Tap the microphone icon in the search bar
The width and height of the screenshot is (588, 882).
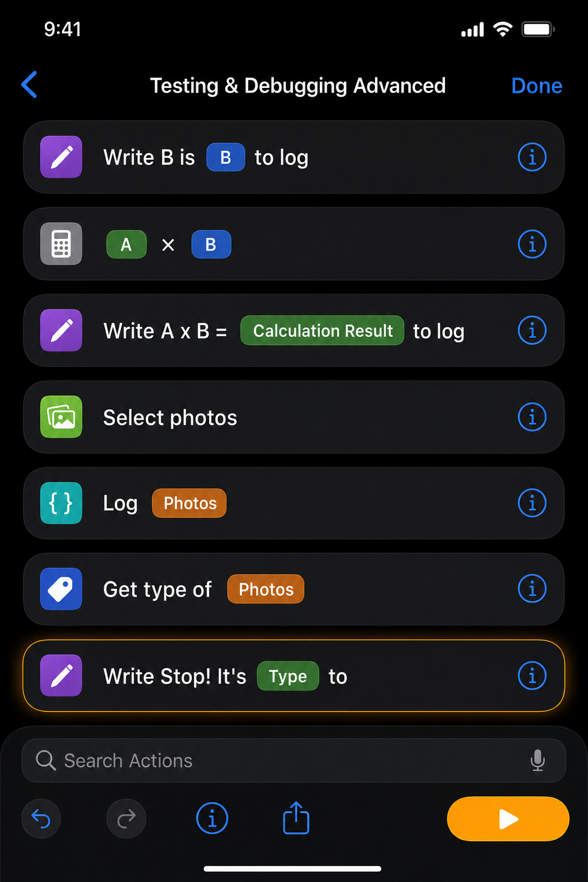click(537, 760)
